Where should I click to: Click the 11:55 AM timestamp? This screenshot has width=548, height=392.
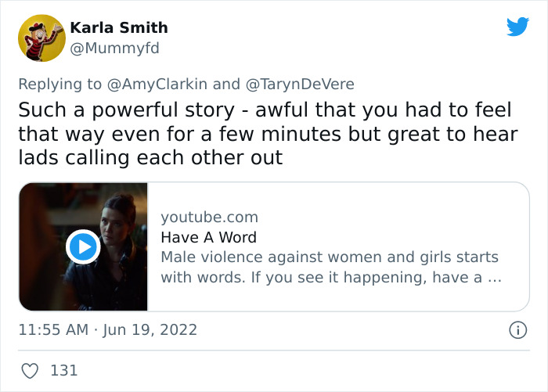coord(53,331)
